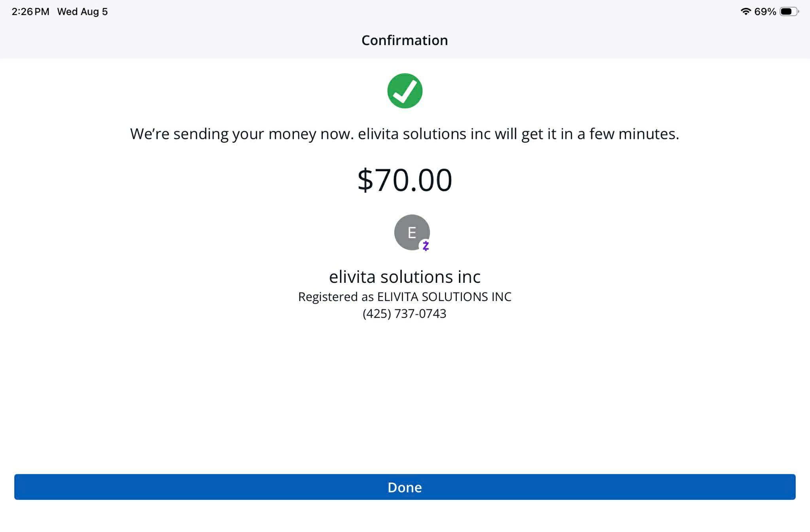
Task: Click the dollar sign of the amount
Action: click(365, 180)
